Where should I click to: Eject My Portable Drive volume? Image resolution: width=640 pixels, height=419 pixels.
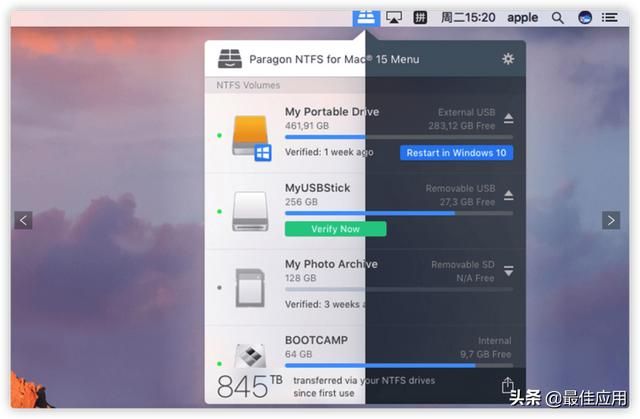coord(508,118)
